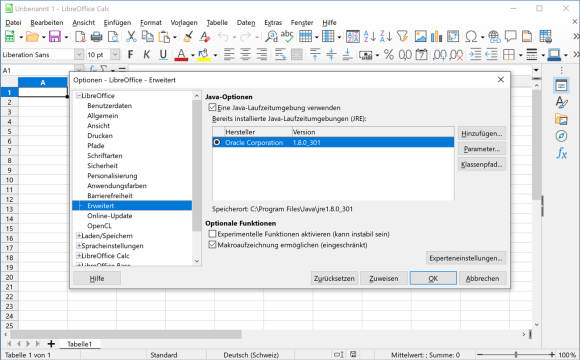This screenshot has height=360, width=580.
Task: Open sidebar Navigator compass icon
Action: [x=561, y=136]
